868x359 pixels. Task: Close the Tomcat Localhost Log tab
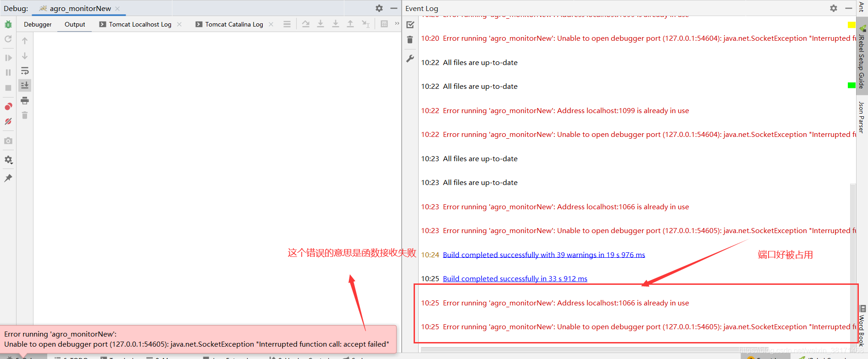pyautogui.click(x=179, y=24)
